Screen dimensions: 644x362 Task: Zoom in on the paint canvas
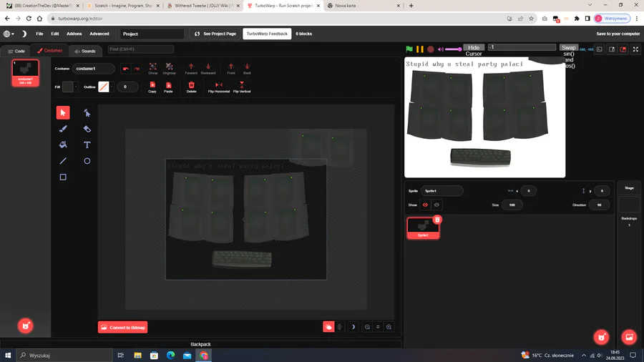pos(389,327)
